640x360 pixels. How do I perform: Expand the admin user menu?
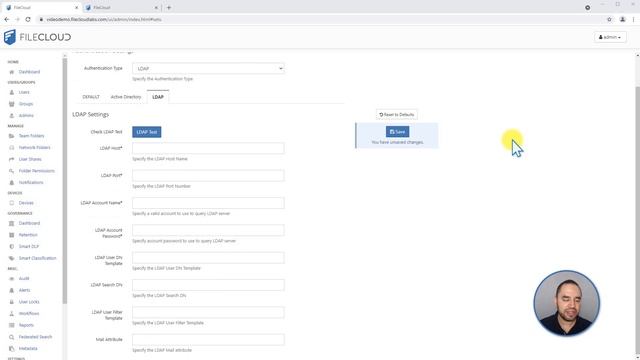click(x=610, y=37)
